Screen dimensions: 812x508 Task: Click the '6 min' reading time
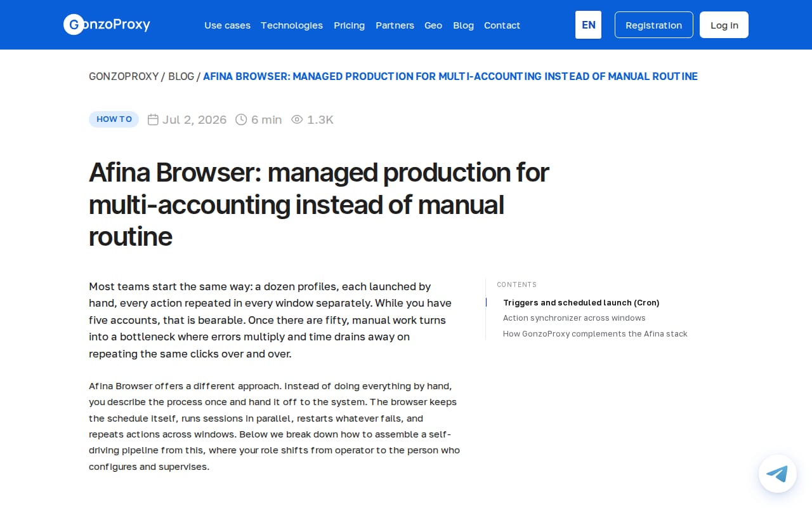266,119
